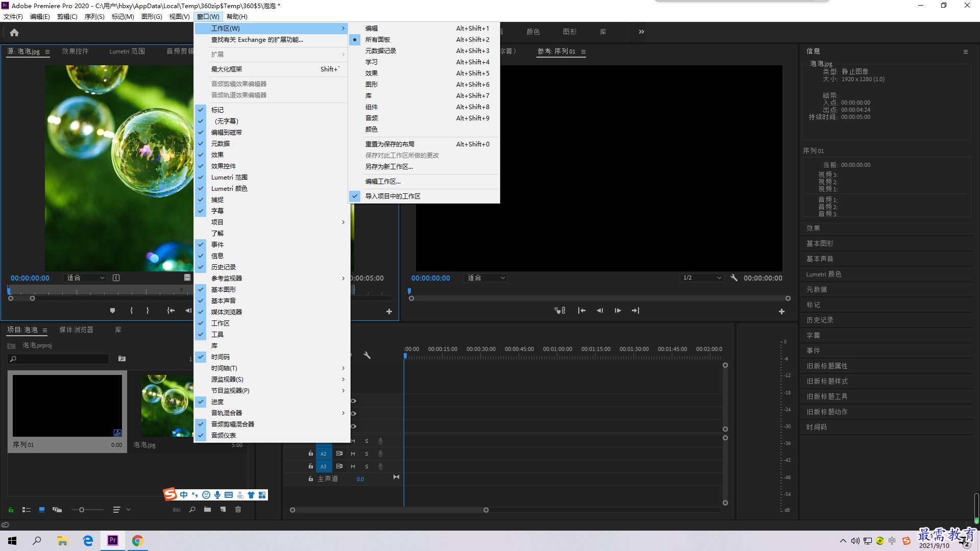Go to In point in program monitor
Screen dimensions: 980x551
[x=581, y=311]
